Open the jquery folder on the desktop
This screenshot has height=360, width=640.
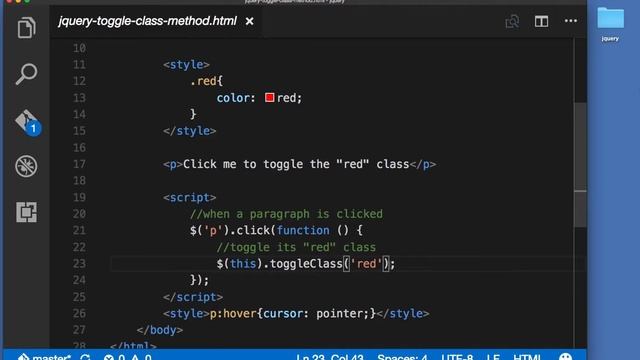(x=610, y=24)
